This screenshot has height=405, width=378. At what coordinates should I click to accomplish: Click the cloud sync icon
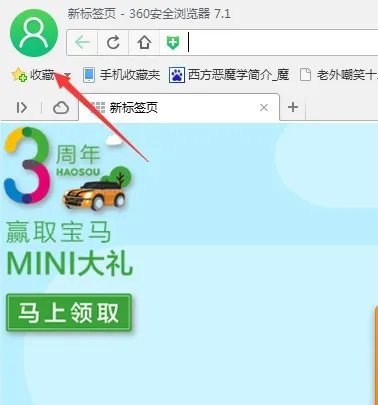61,108
